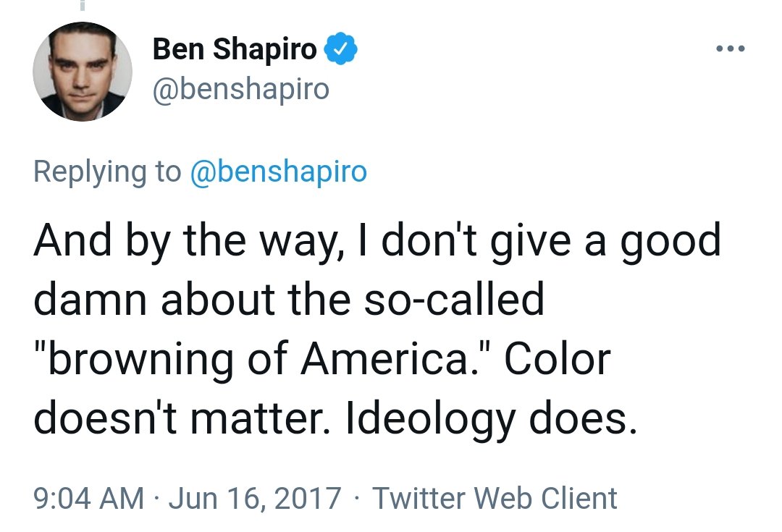Click the Jun 16, 2017 date
The image size is (782, 532).
[x=254, y=499]
